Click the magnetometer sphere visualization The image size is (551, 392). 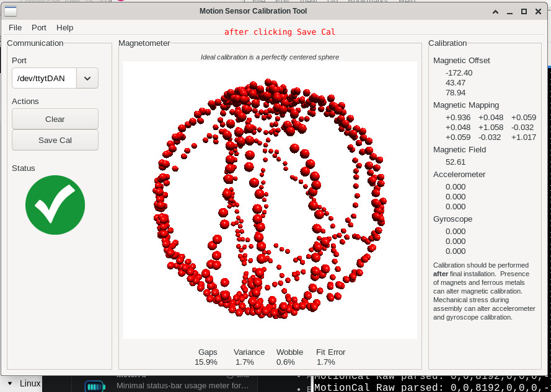click(270, 199)
